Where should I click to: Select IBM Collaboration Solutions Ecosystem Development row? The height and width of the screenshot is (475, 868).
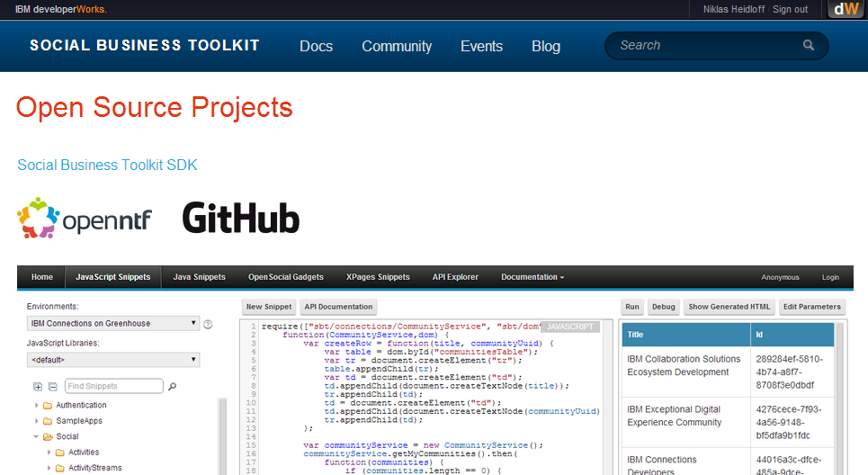[x=728, y=372]
